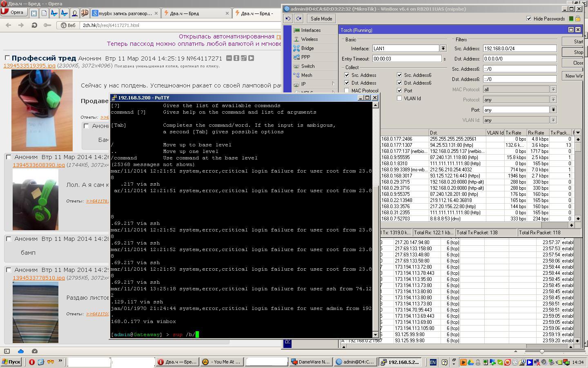The image size is (588, 368).
Task: Click the Redo arrow in WinBox toolbar
Action: [298, 18]
